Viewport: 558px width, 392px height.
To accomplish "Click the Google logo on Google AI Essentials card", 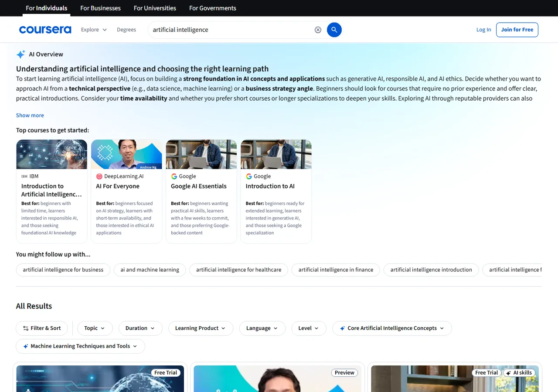I will coord(174,176).
